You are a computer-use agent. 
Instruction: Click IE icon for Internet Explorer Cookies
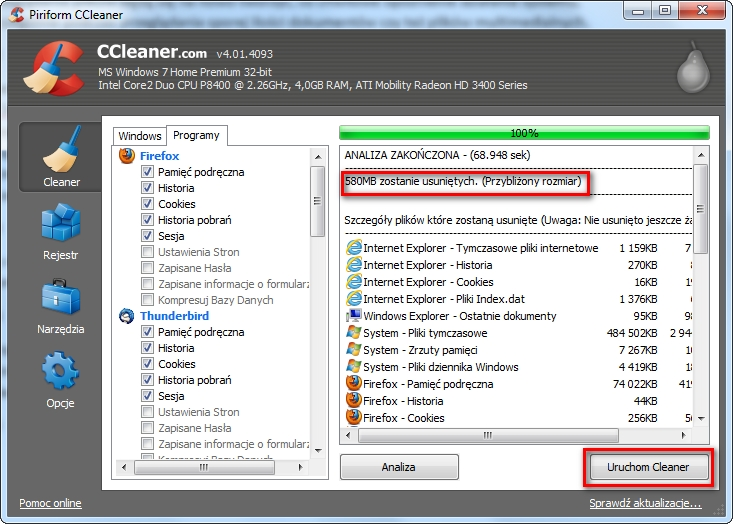[354, 282]
